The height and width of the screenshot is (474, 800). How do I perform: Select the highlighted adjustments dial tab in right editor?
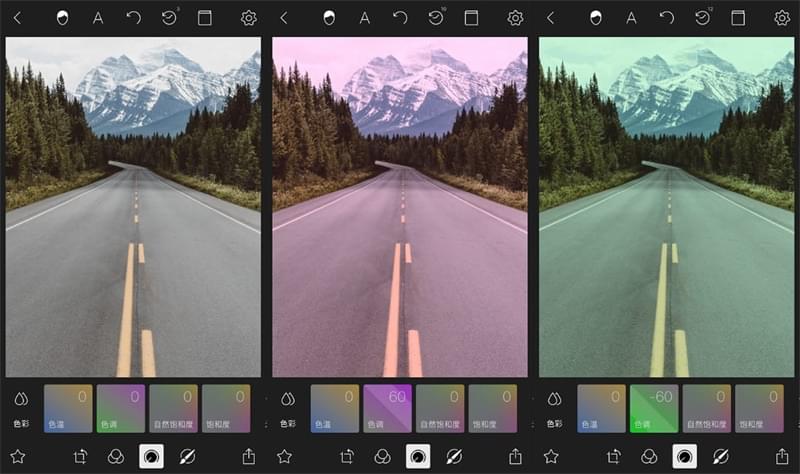[685, 456]
